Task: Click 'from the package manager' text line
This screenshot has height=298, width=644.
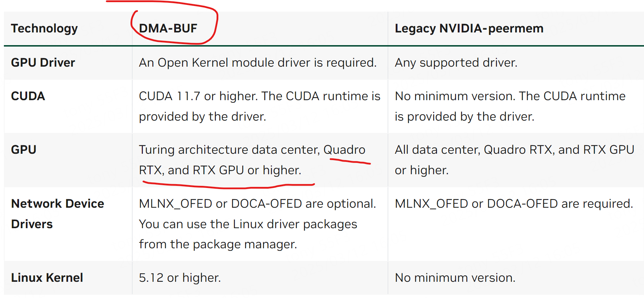Action: 218,244
